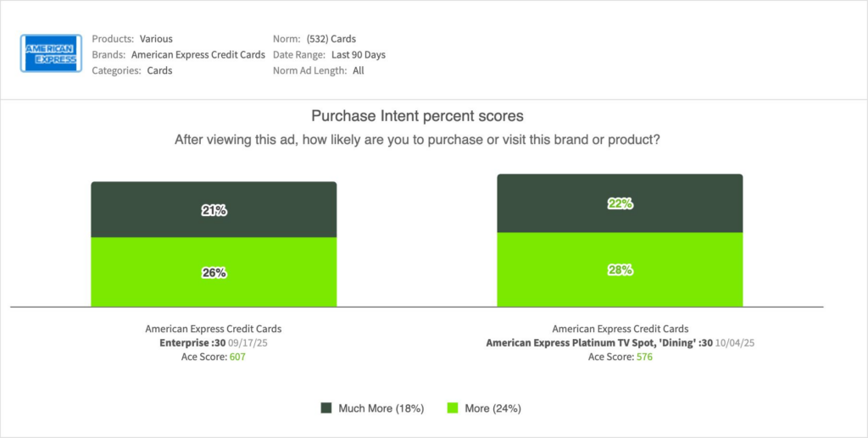Click the dark Much More legend swatch
The image size is (868, 438).
pyautogui.click(x=326, y=408)
